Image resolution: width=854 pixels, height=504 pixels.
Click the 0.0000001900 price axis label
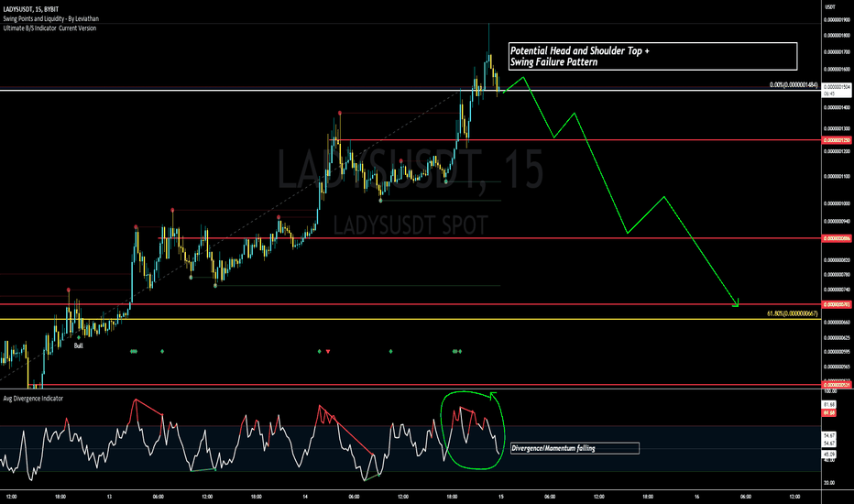[838, 19]
